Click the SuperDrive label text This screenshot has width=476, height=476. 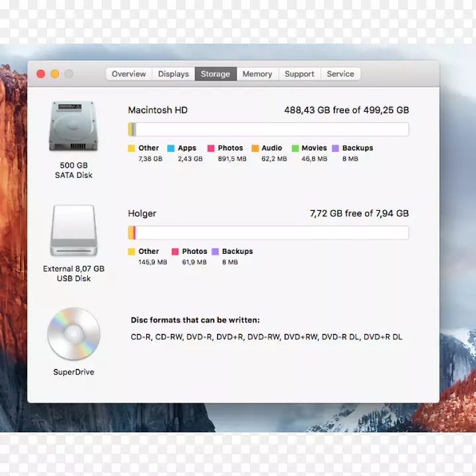pos(74,372)
